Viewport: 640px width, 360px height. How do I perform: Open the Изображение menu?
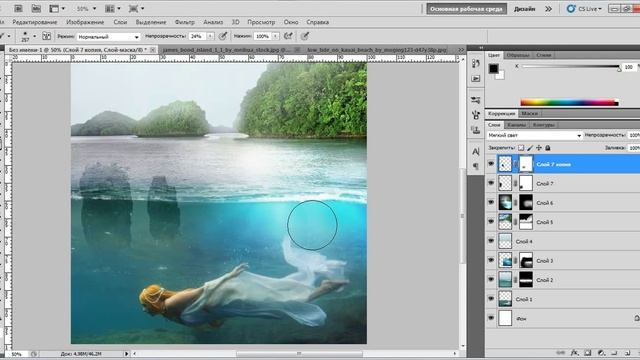[x=85, y=22]
